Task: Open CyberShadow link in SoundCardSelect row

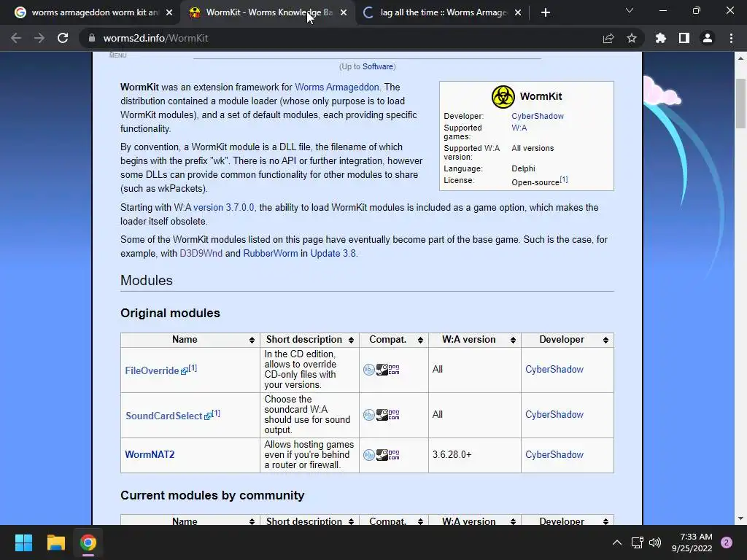Action: coord(554,415)
